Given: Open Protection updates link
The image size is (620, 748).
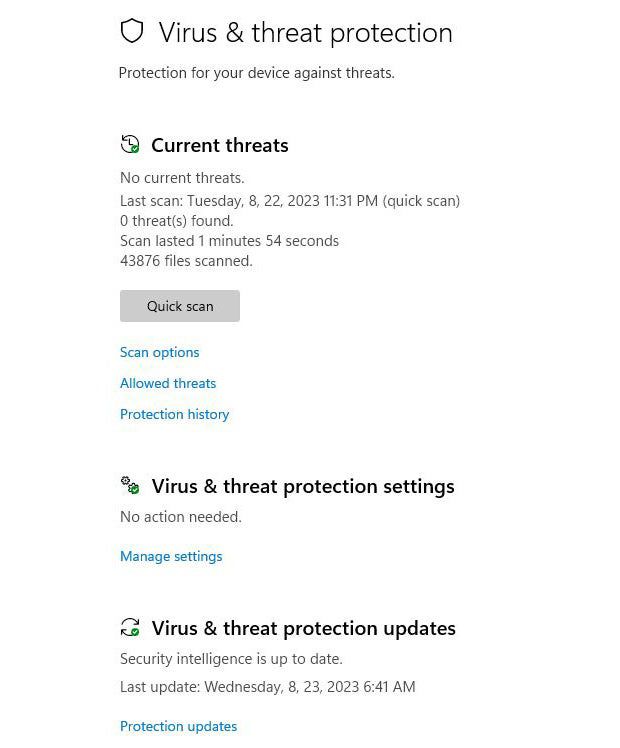Looking at the screenshot, I should (179, 726).
